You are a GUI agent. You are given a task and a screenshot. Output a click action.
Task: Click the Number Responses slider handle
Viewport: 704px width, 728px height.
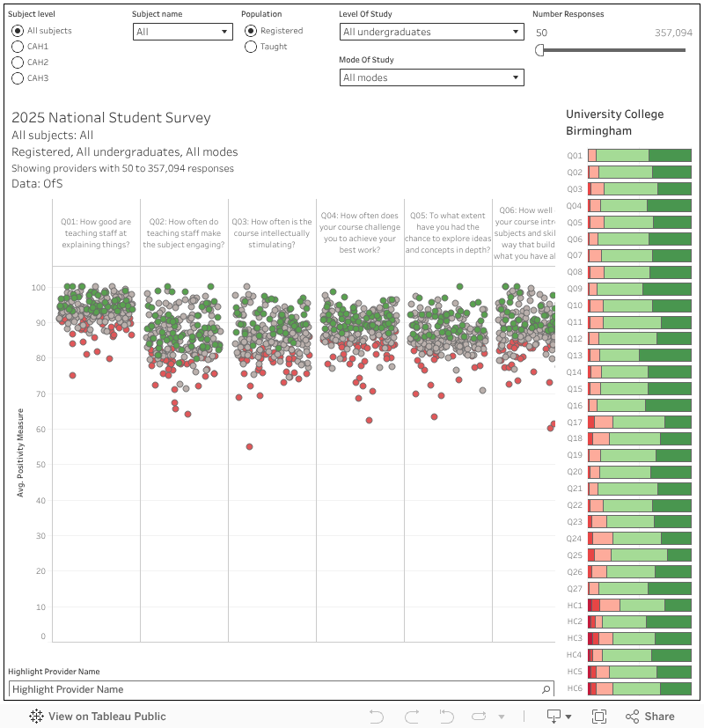point(539,50)
